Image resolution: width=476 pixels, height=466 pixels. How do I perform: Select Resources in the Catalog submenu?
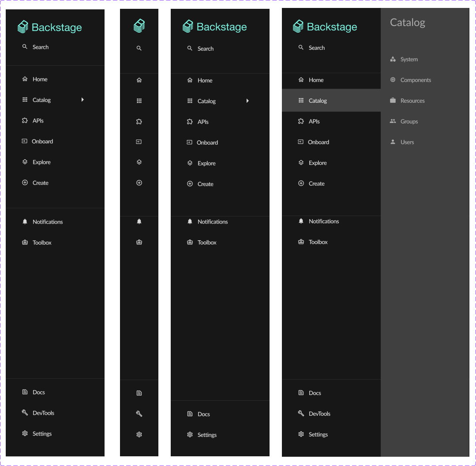[412, 101]
